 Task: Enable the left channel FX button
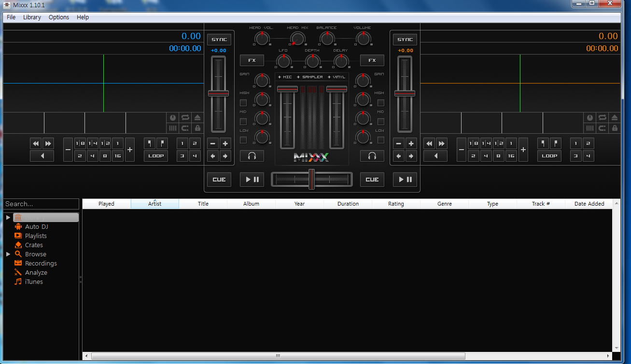(x=252, y=60)
